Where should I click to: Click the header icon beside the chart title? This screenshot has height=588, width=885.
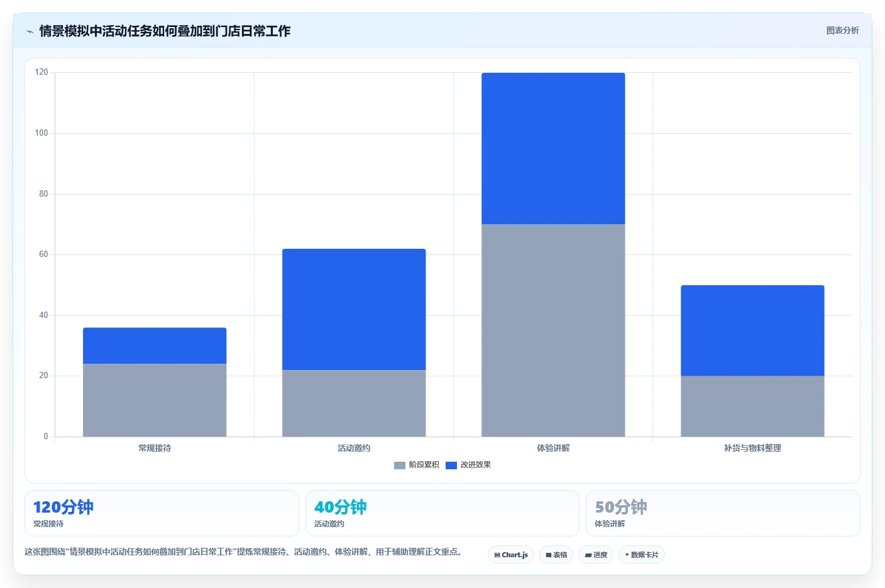tap(30, 31)
